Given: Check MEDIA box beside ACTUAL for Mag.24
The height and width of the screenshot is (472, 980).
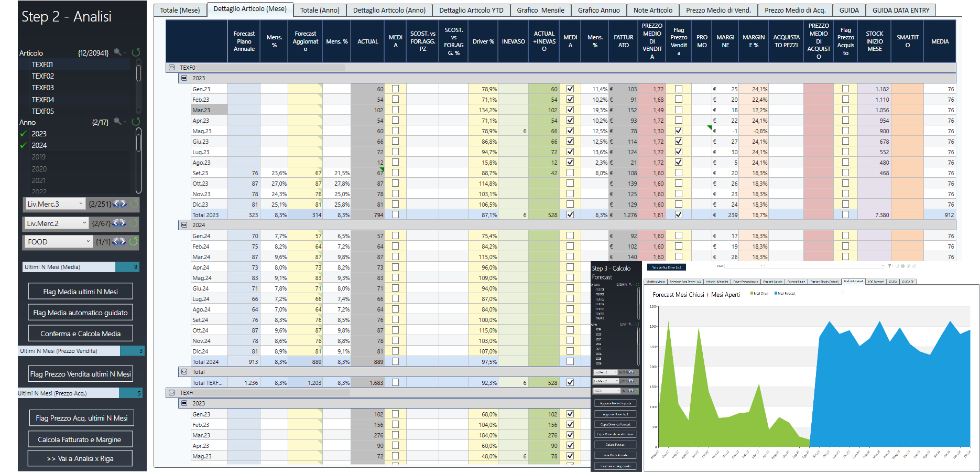Looking at the screenshot, I should pyautogui.click(x=396, y=277).
